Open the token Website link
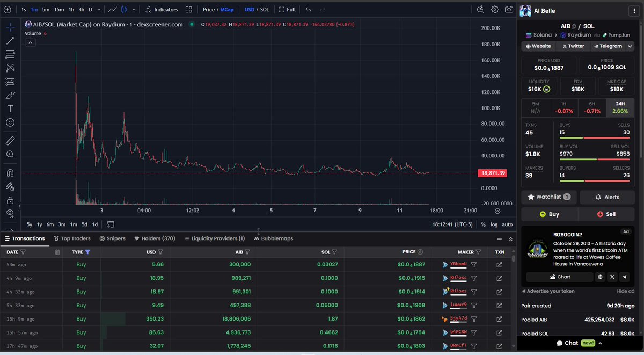This screenshot has height=355, width=644. pyautogui.click(x=538, y=46)
